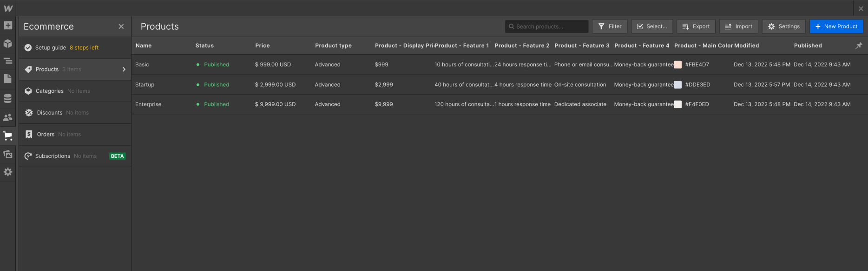Sort by the Modified column header
Viewport: 868px width, 271px height.
pyautogui.click(x=747, y=45)
